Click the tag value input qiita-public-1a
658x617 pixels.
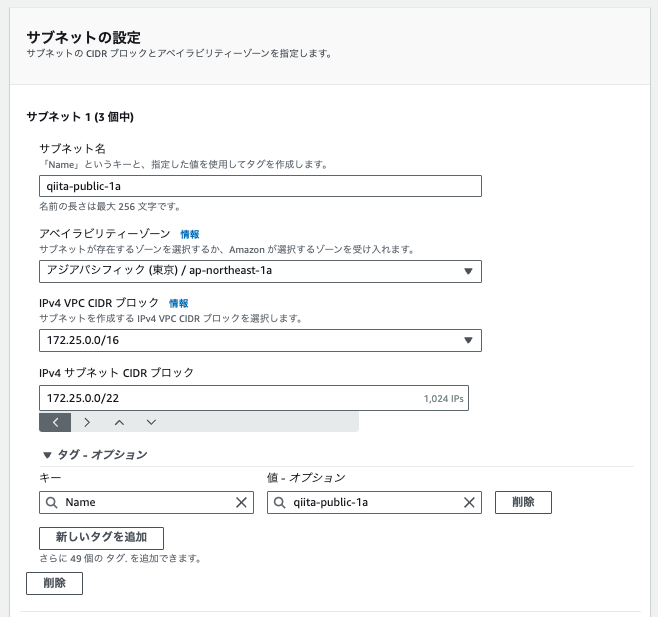click(x=374, y=502)
